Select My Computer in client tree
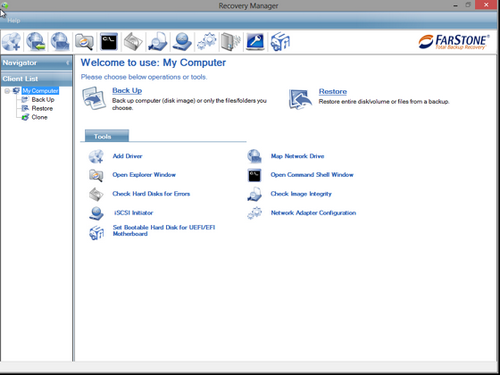This screenshot has width=500, height=375. tap(40, 91)
